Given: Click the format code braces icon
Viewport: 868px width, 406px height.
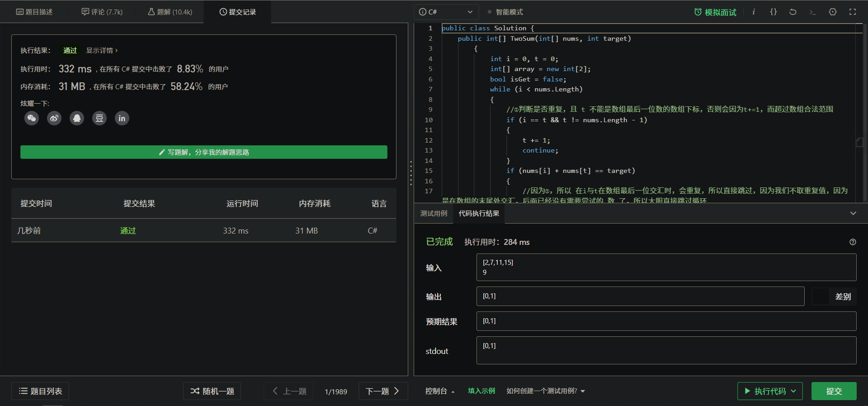Looking at the screenshot, I should [x=774, y=12].
